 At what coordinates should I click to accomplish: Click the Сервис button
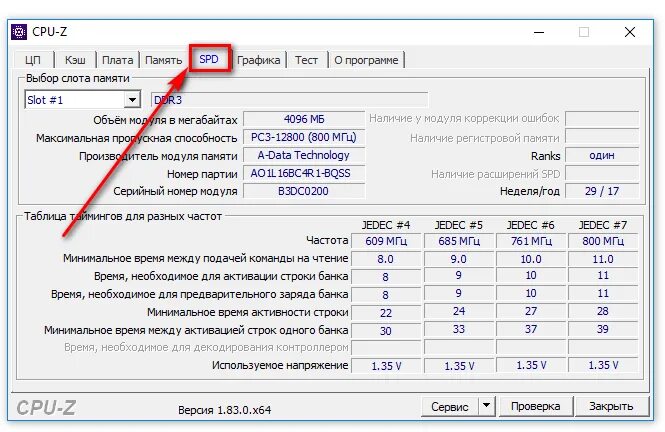click(450, 407)
